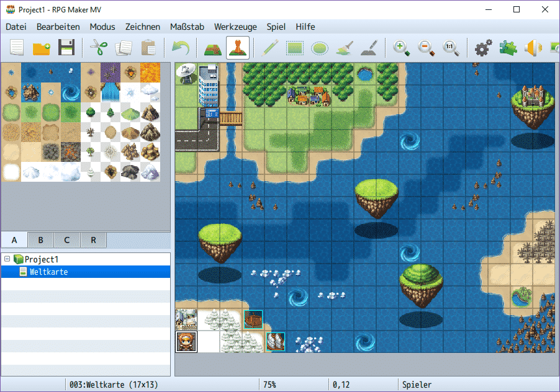Pick the bright orange lava tile in palette

pos(150,73)
